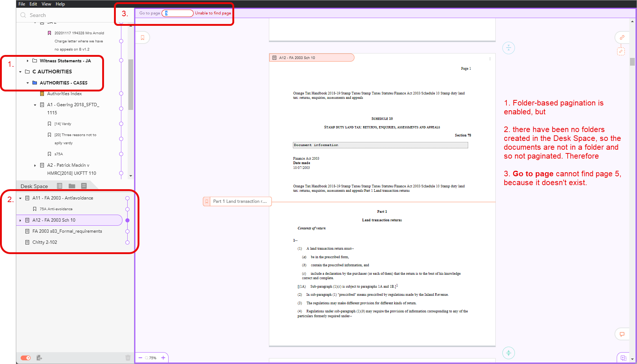Zoom out with the minus icon next to 75%
This screenshot has width=637, height=364.
pos(140,358)
